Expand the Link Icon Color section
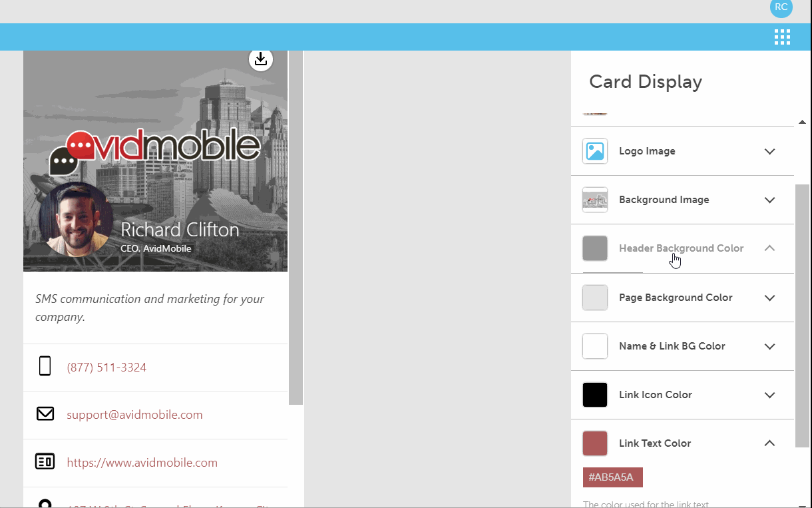Screen dimensions: 812x508 click(x=769, y=395)
